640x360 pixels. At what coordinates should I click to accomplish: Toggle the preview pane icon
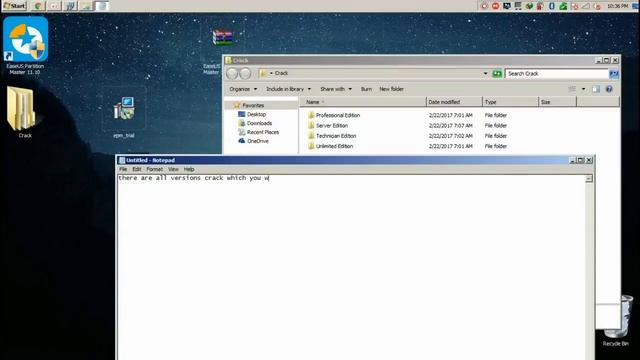coord(596,89)
